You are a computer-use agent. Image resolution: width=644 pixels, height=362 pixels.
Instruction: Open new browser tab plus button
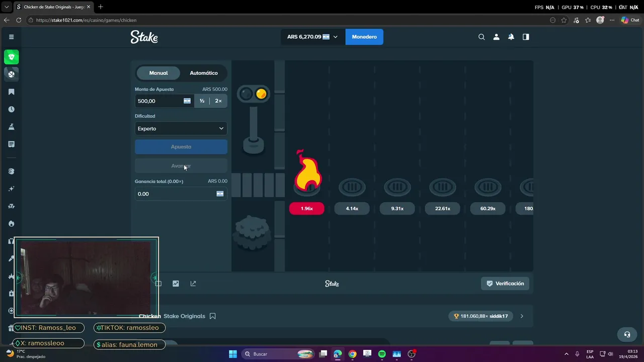[101, 7]
